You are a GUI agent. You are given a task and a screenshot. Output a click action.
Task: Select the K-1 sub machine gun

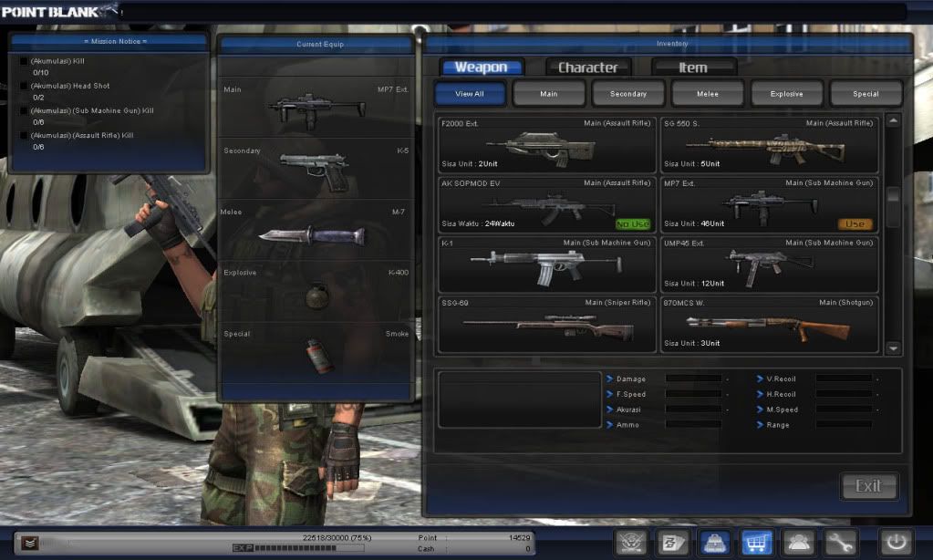coord(547,264)
